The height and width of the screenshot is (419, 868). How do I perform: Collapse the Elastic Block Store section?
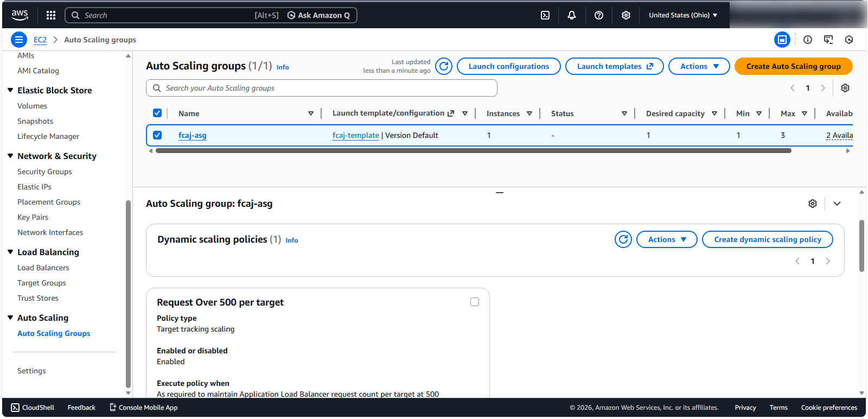[x=10, y=90]
